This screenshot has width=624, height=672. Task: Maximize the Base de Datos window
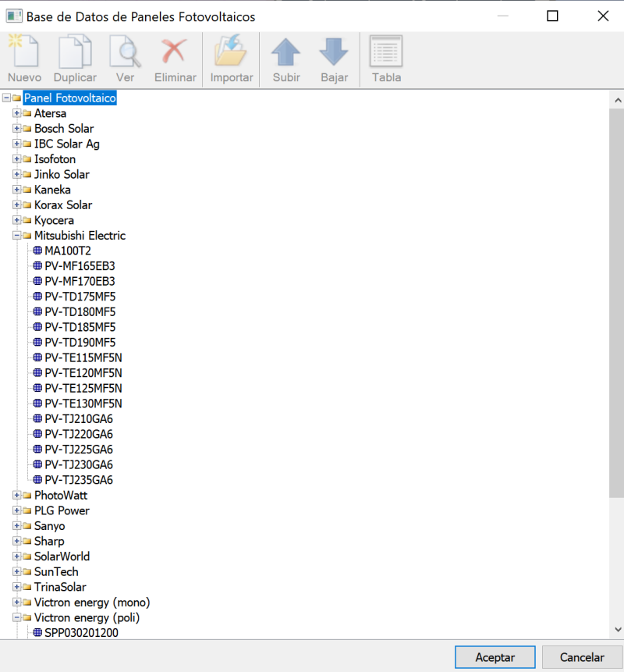point(552,16)
